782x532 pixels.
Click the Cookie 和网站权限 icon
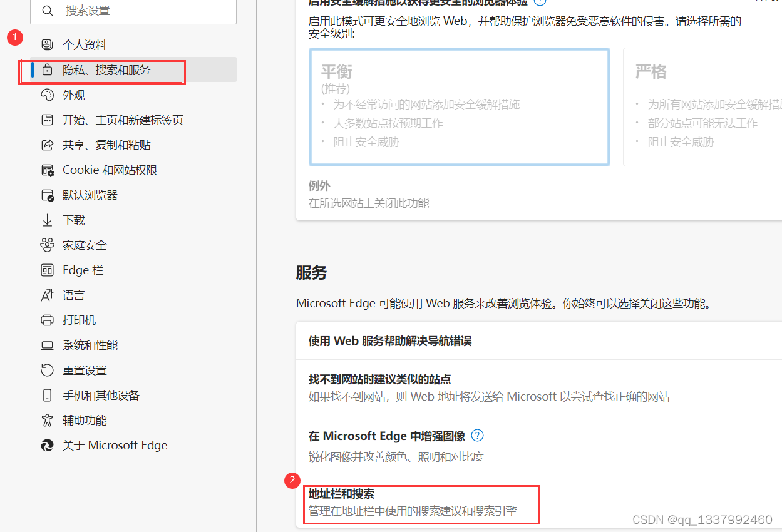tap(47, 170)
